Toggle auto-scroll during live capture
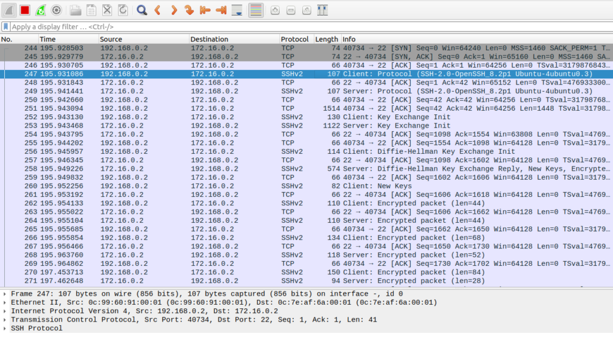 point(236,10)
